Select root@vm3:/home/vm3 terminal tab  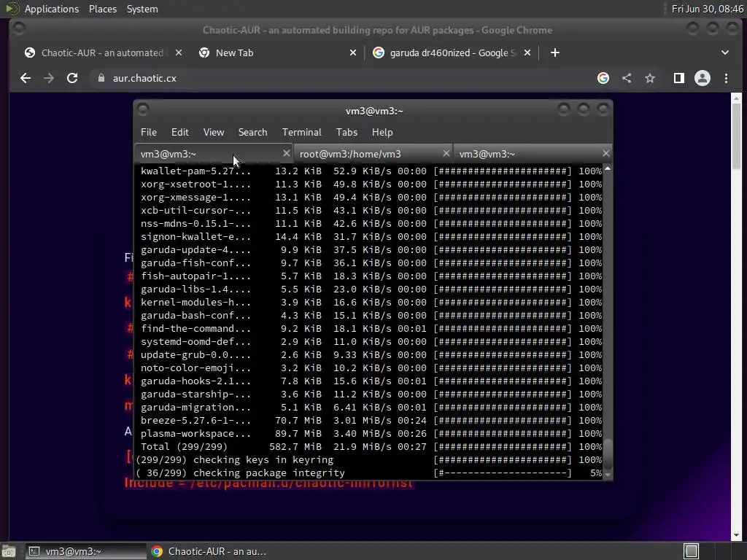(x=373, y=154)
